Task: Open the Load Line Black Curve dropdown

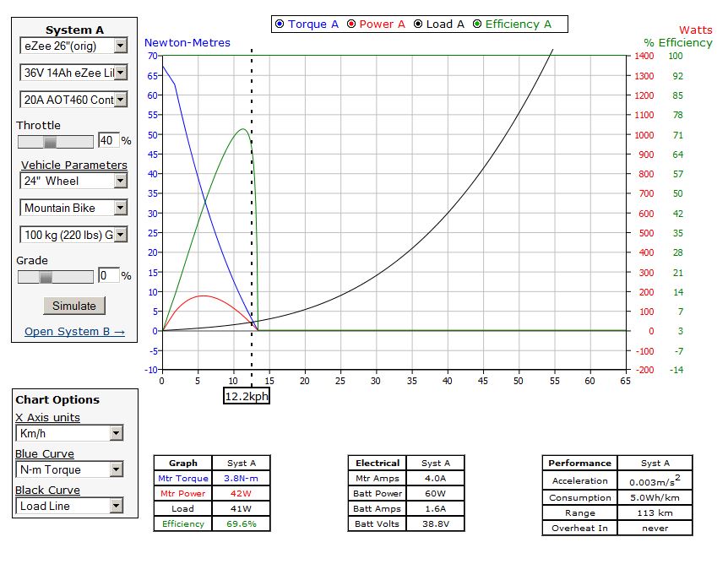Action: point(69,506)
